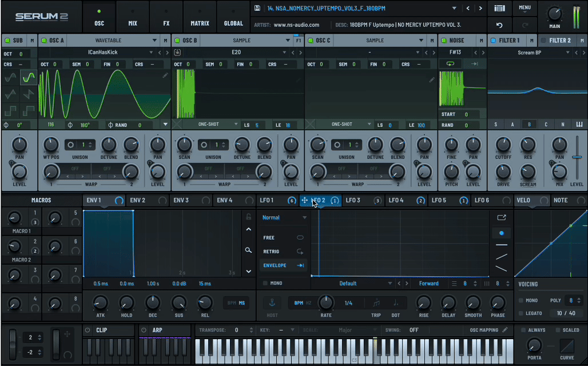Open the preset browser list icon
This screenshot has height=366, width=588.
499,8
